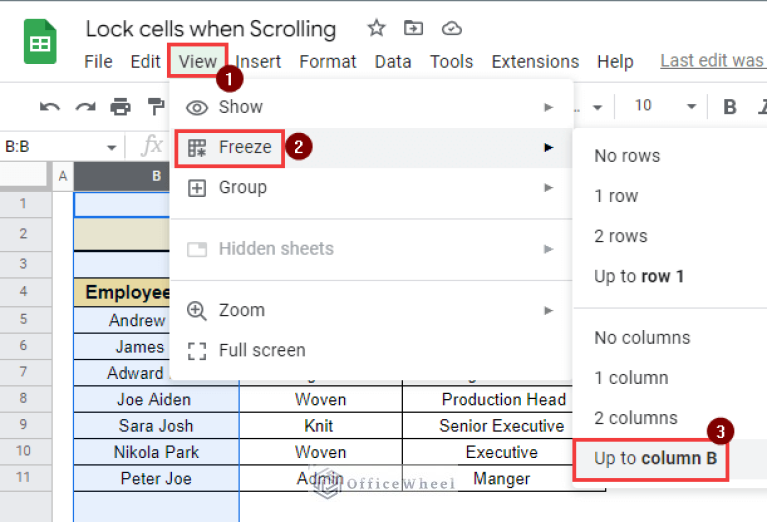Star the document title
The image size is (767, 522).
tap(376, 28)
